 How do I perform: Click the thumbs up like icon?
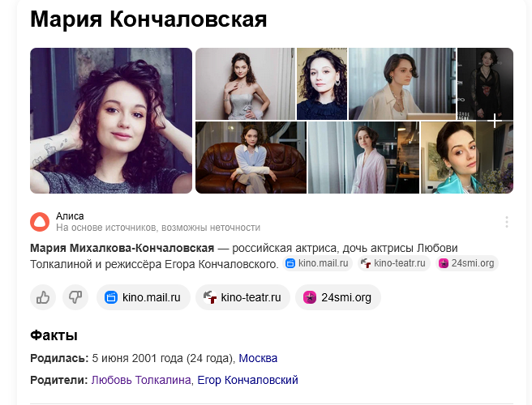pos(43,297)
